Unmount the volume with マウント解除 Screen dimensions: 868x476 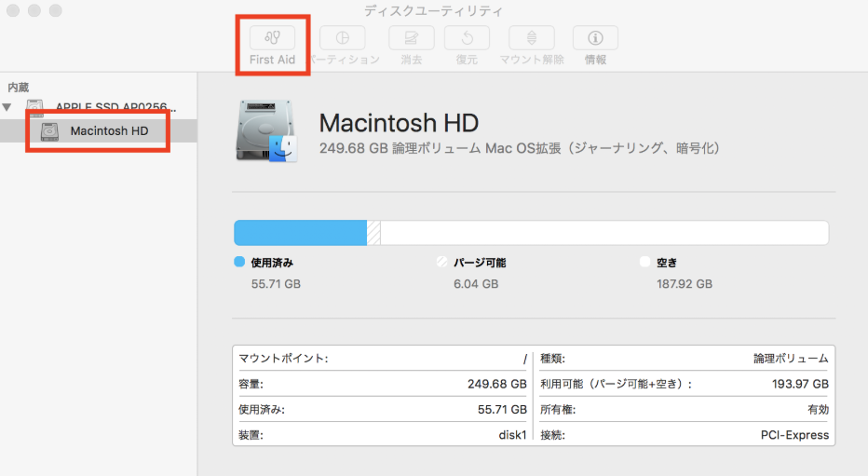click(x=532, y=37)
